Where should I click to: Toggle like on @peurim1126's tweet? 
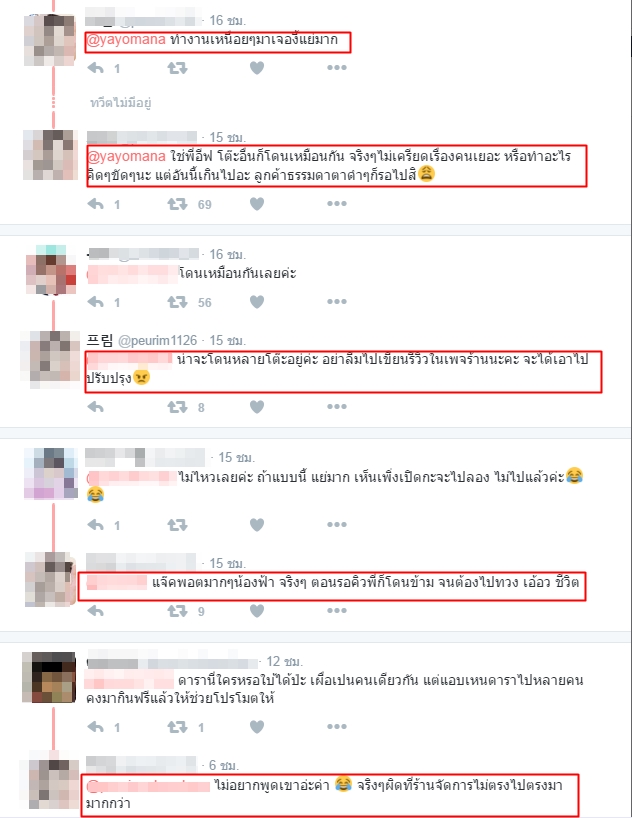point(257,407)
